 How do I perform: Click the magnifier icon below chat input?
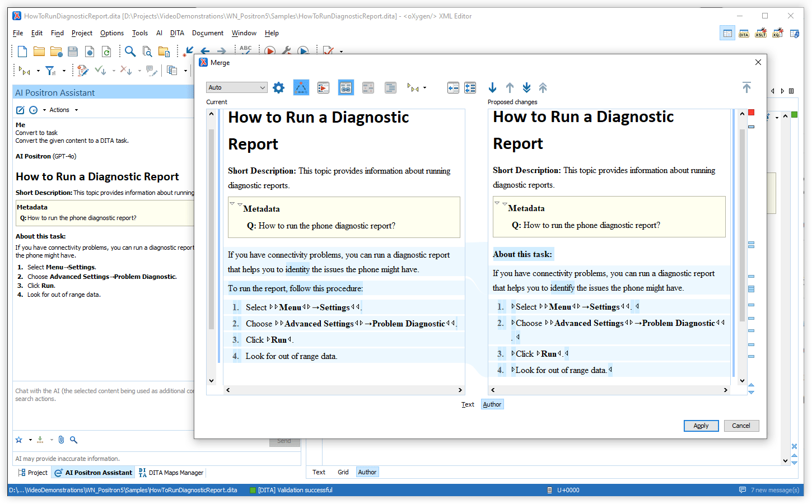coord(73,440)
